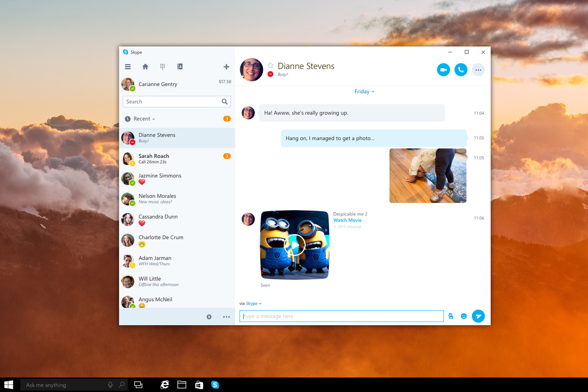Start a voice call with Dianne Stevens
Screen dimensions: 588x392
coord(461,70)
